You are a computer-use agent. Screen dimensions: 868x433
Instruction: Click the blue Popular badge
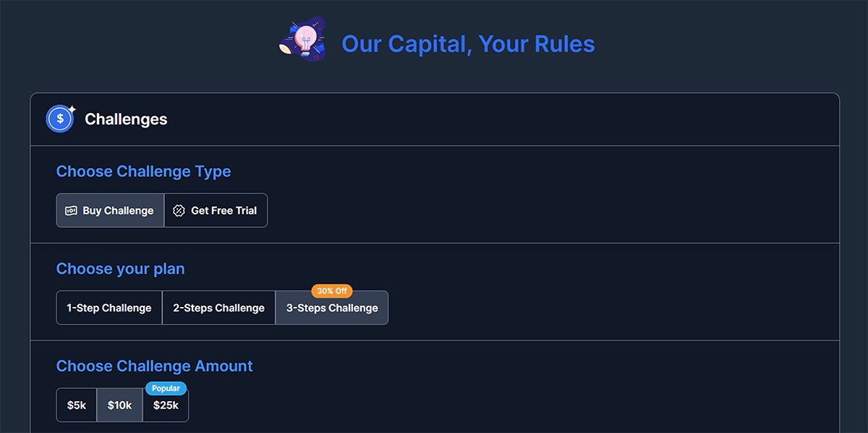pyautogui.click(x=166, y=388)
